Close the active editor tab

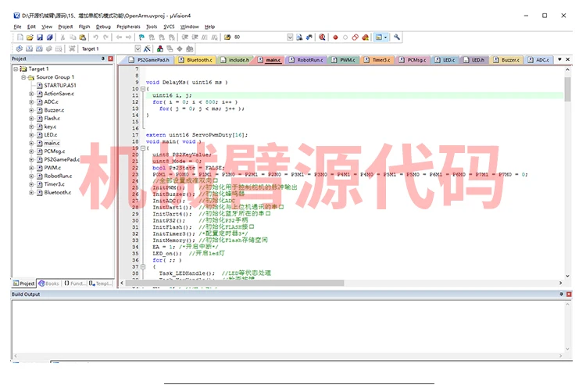(x=568, y=59)
